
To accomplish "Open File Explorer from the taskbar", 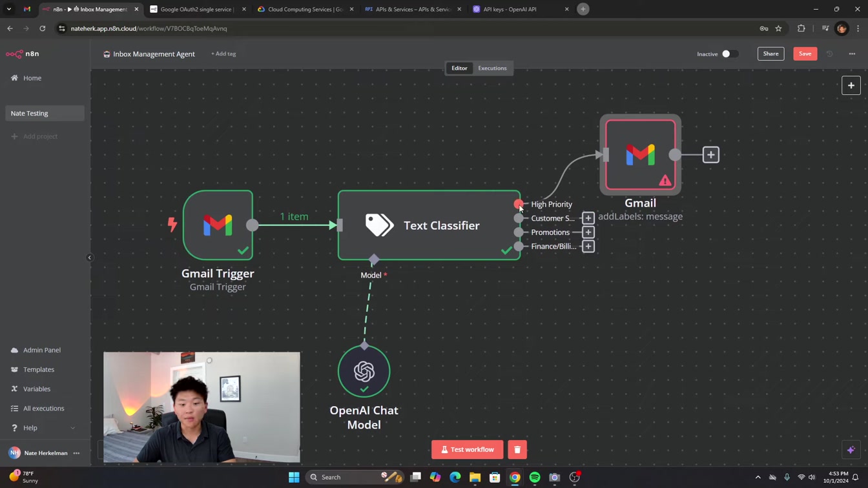I will click(475, 477).
